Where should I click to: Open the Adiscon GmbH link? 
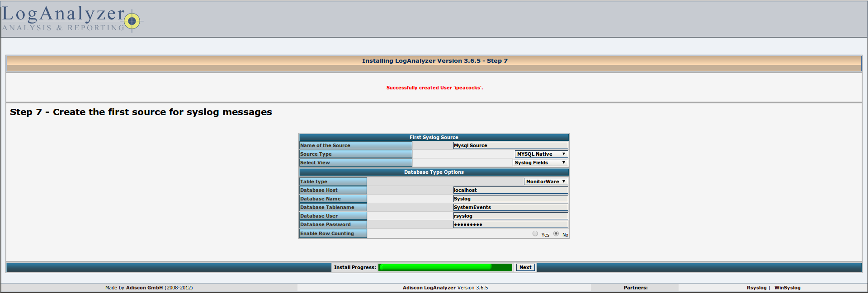[144, 288]
